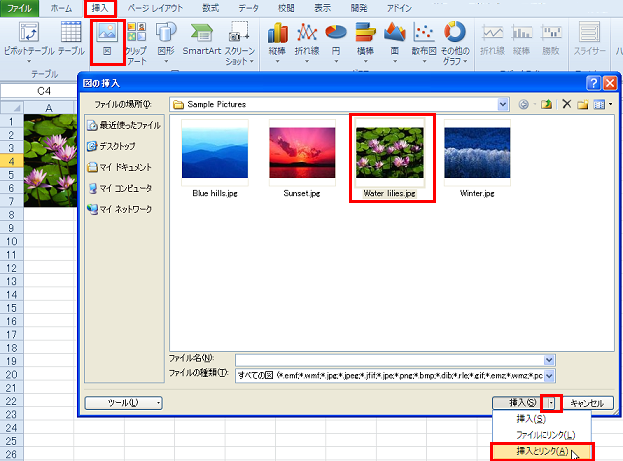The image size is (623, 461).
Task: Expand the ファイルの場所 folder location dropdown
Action: pos(504,103)
